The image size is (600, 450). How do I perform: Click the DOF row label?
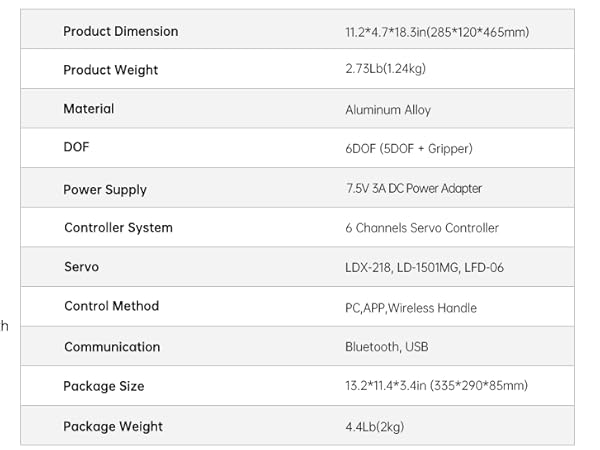78,148
